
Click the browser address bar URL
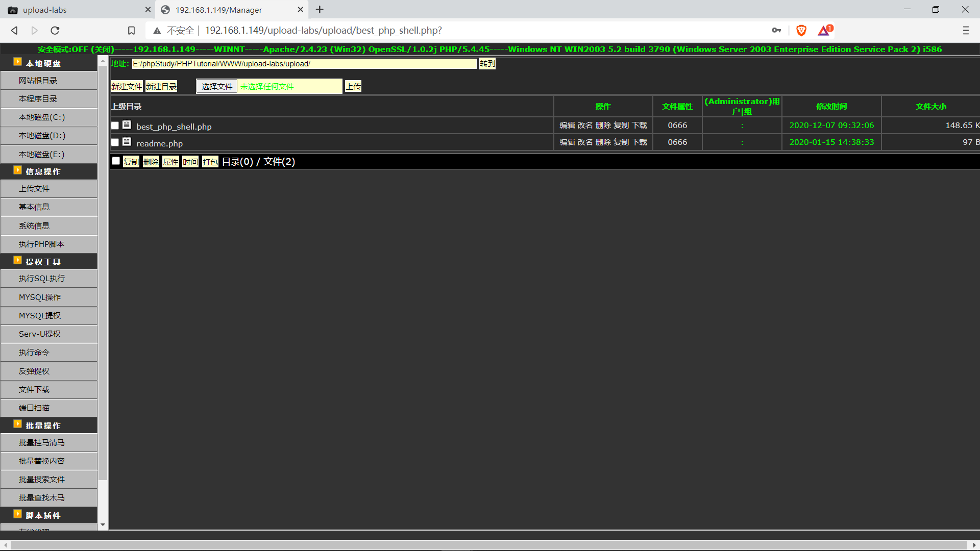click(324, 31)
